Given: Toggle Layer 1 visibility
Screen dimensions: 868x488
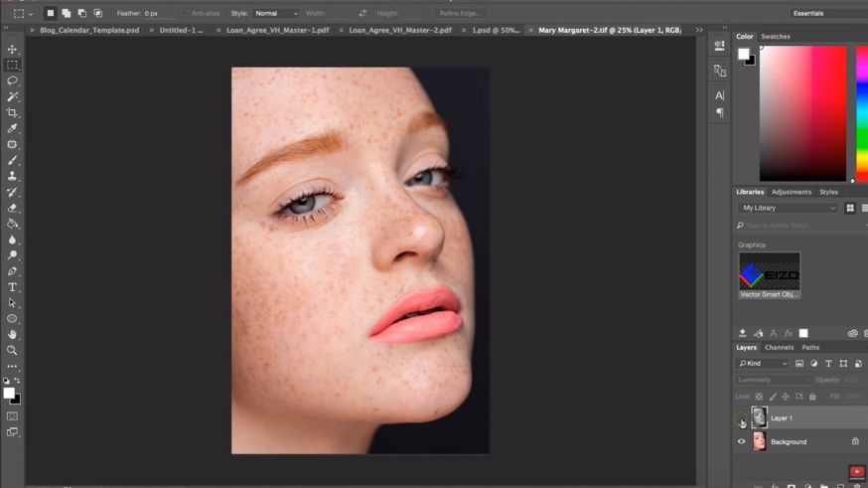Looking at the screenshot, I should tap(741, 420).
